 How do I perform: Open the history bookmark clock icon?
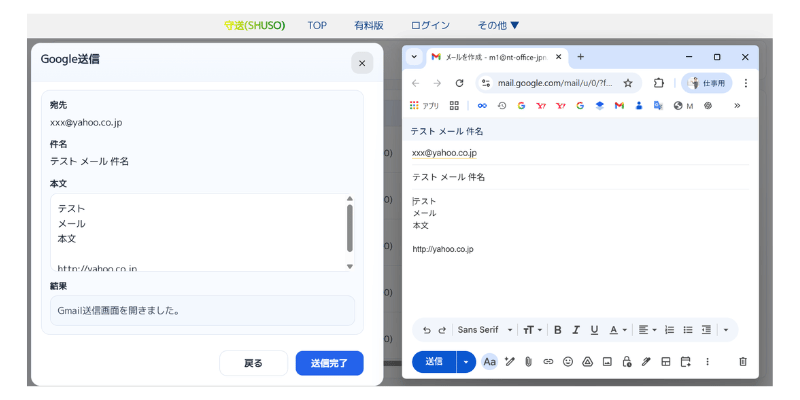(502, 106)
